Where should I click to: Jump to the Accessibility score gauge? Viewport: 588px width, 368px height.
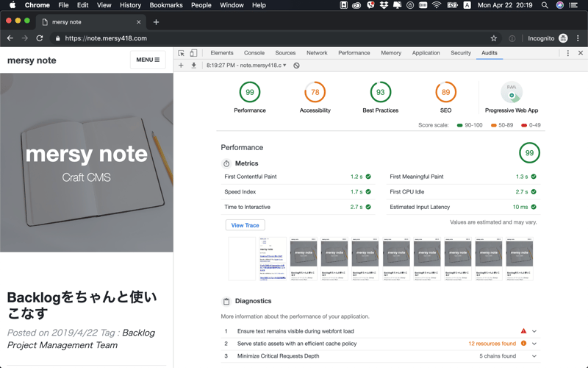tap(315, 93)
